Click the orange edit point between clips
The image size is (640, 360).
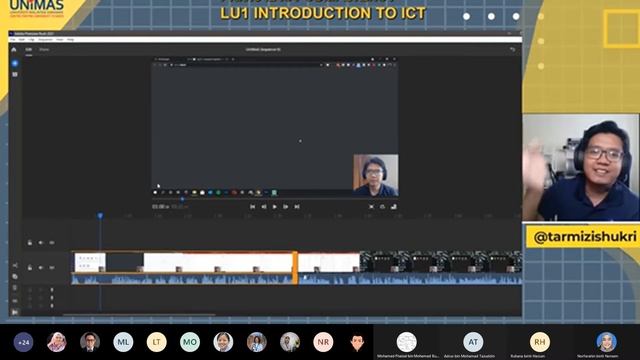(x=295, y=267)
